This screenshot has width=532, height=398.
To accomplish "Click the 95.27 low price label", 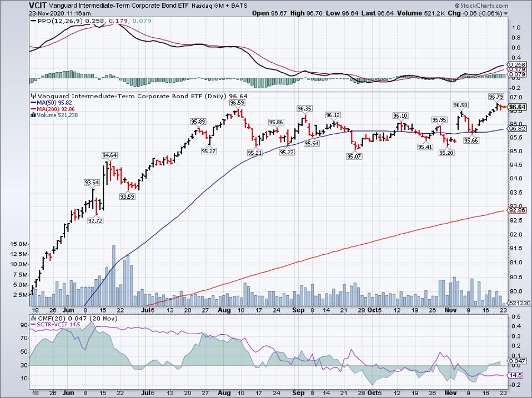I will 208,151.
